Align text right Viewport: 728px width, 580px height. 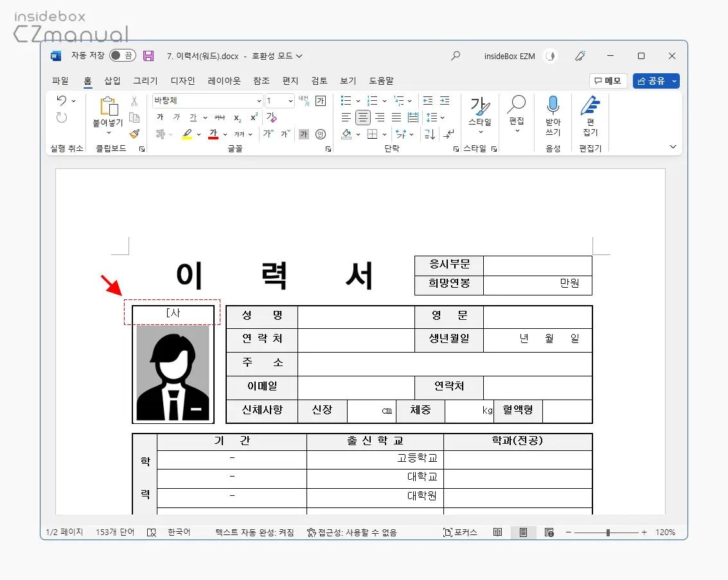pos(380,118)
